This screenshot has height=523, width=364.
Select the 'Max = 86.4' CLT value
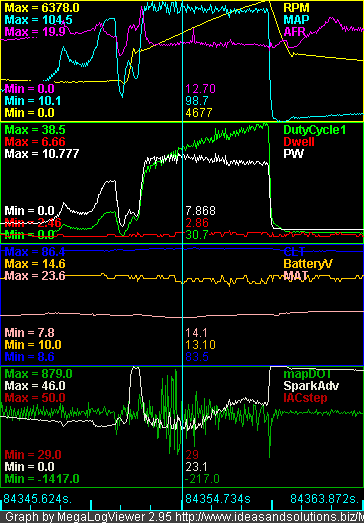(x=35, y=251)
